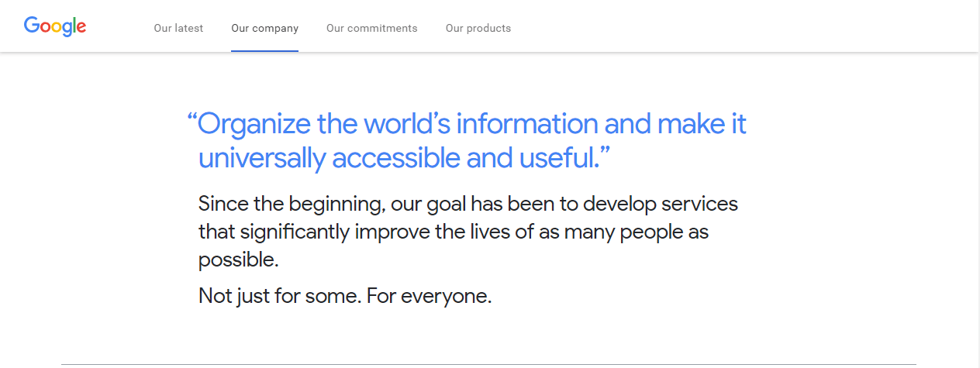
Task: Click the Google logo
Action: tap(55, 26)
